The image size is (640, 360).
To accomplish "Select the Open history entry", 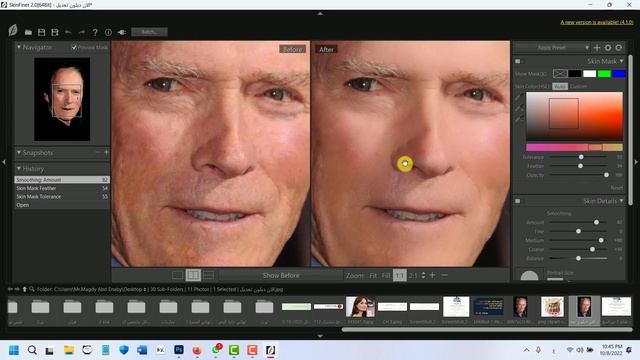I will pyautogui.click(x=62, y=205).
